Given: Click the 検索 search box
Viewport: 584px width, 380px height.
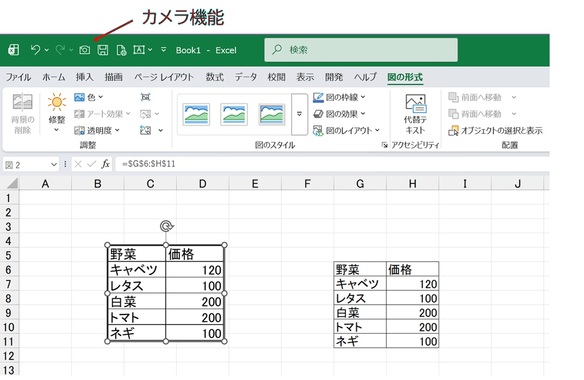Looking at the screenshot, I should pos(361,50).
